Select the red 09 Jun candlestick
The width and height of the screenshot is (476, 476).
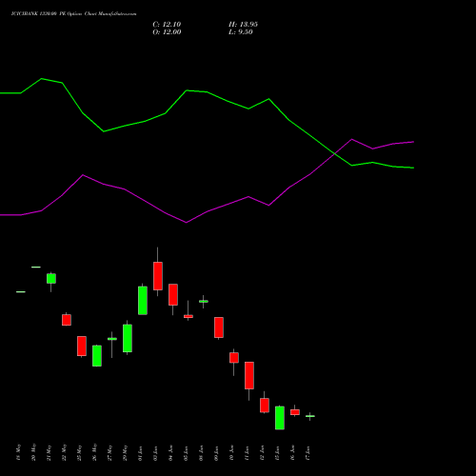pyautogui.click(x=219, y=327)
